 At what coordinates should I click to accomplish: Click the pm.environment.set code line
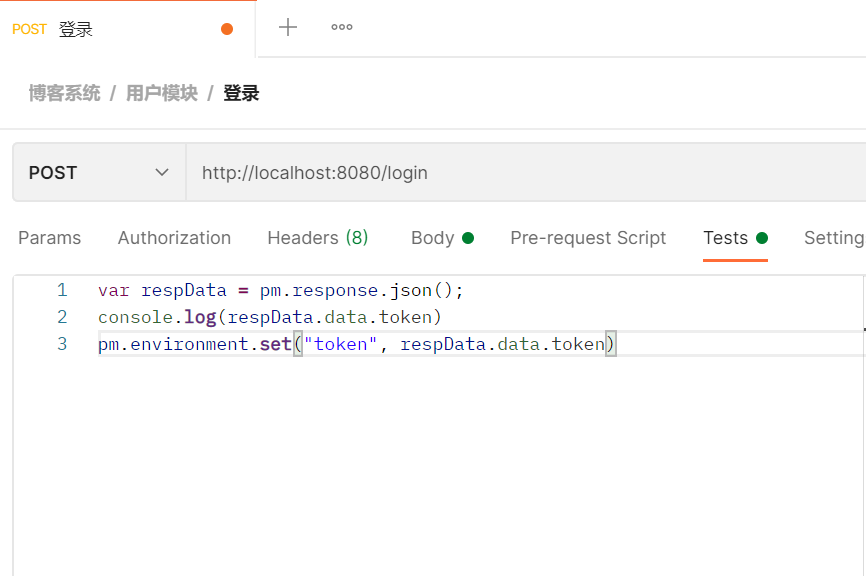point(357,344)
